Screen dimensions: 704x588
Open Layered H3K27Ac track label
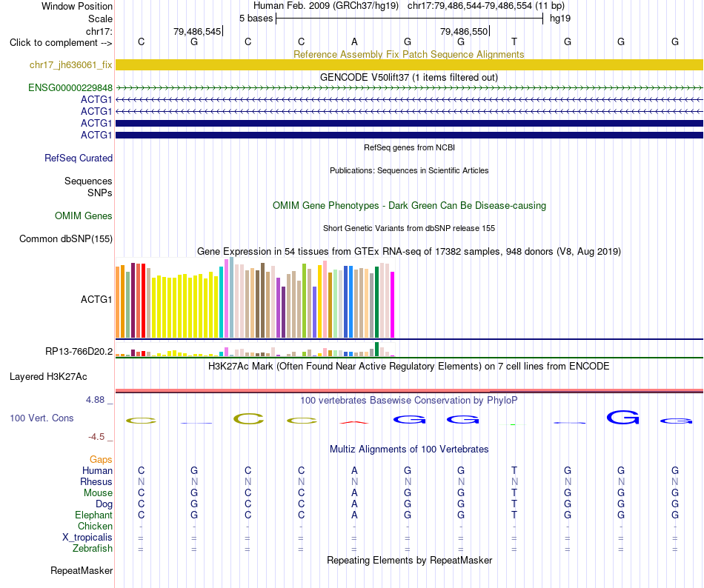48,376
